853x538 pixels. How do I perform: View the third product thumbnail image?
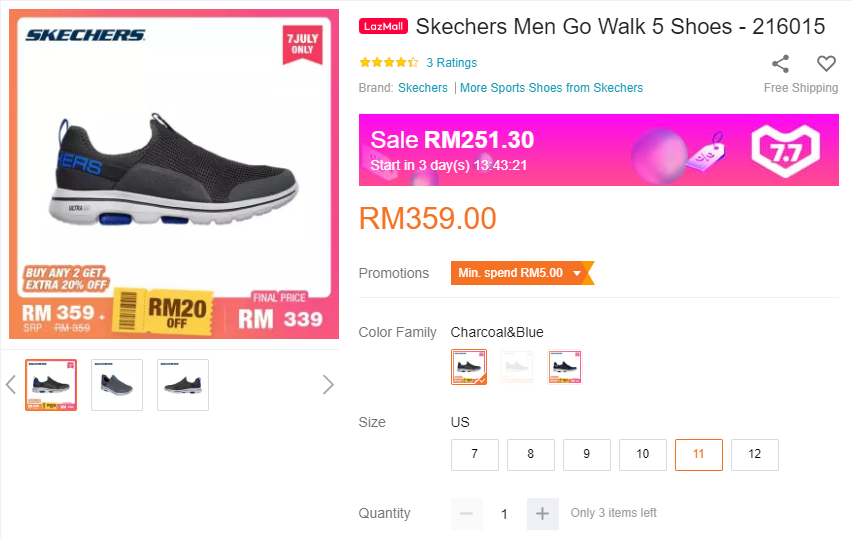point(183,385)
